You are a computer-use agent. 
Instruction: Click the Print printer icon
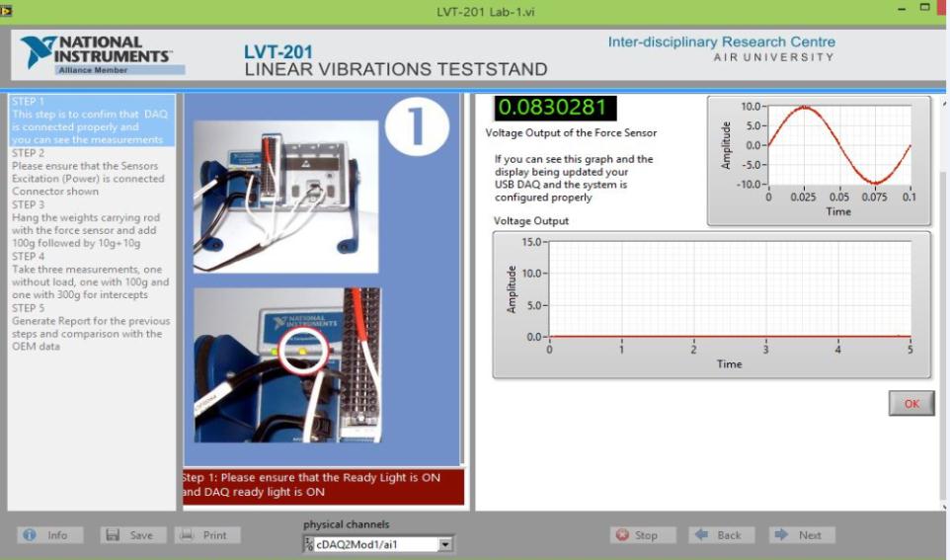point(187,535)
